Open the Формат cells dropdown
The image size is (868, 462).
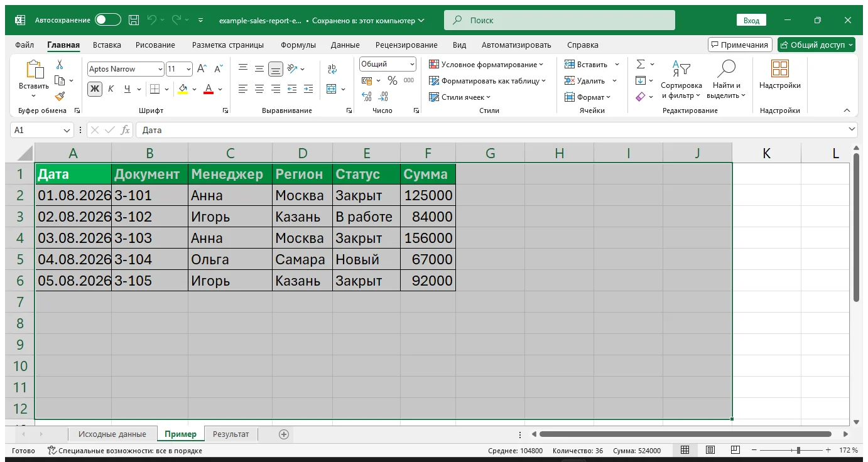click(x=588, y=97)
